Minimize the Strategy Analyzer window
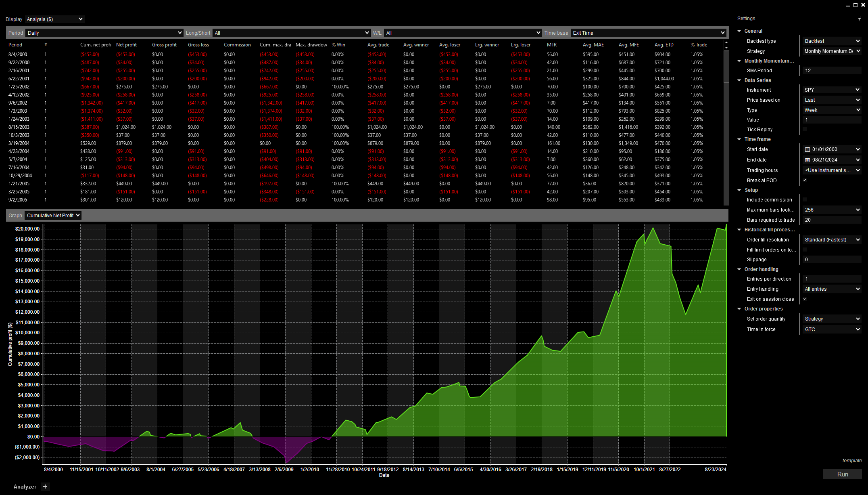 (847, 5)
